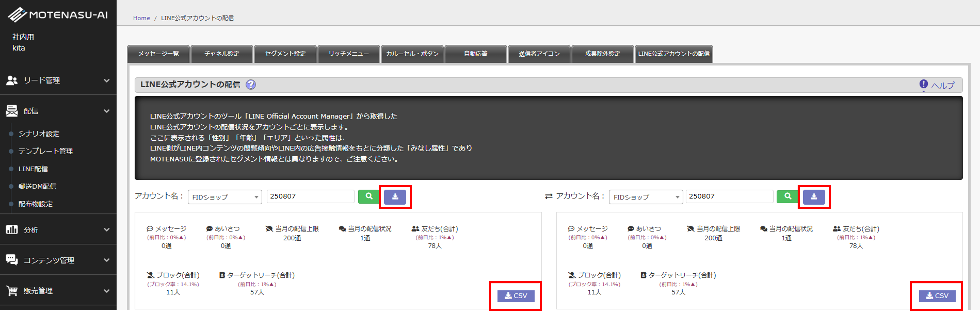This screenshot has width=980, height=311.
Task: Open left アカウント名 FIDショップ dropdown
Action: tap(225, 197)
